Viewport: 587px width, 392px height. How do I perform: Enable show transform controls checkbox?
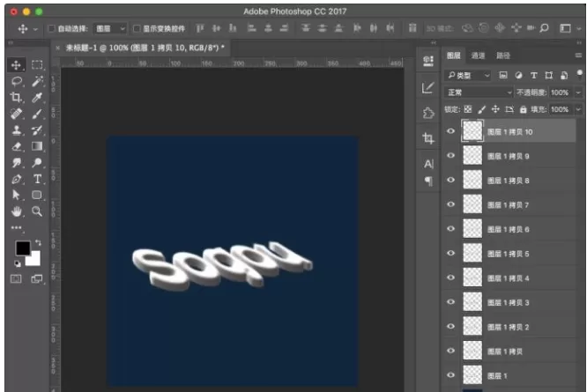pyautogui.click(x=137, y=28)
